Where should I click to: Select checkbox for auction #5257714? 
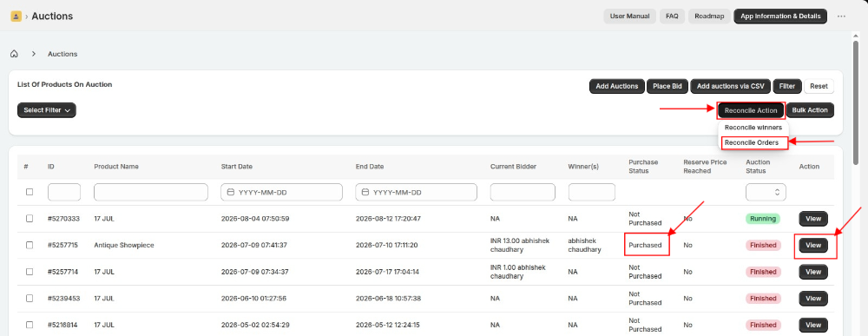[30, 272]
